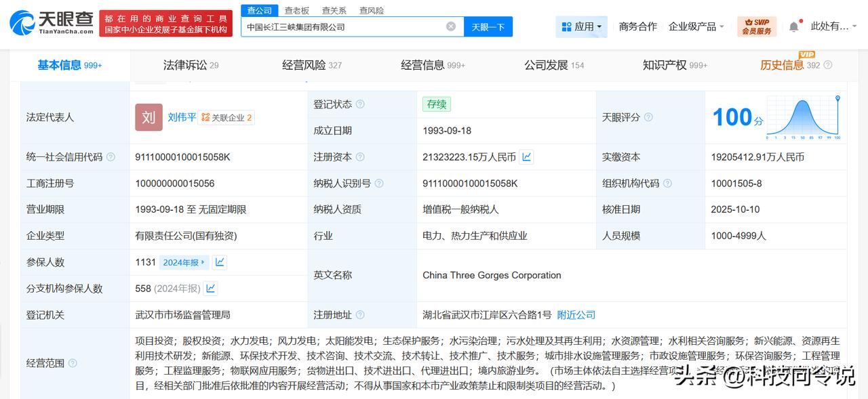This screenshot has height=399, width=868.
Task: Select company type 有限责任公司(国有独资)
Action: 186,236
